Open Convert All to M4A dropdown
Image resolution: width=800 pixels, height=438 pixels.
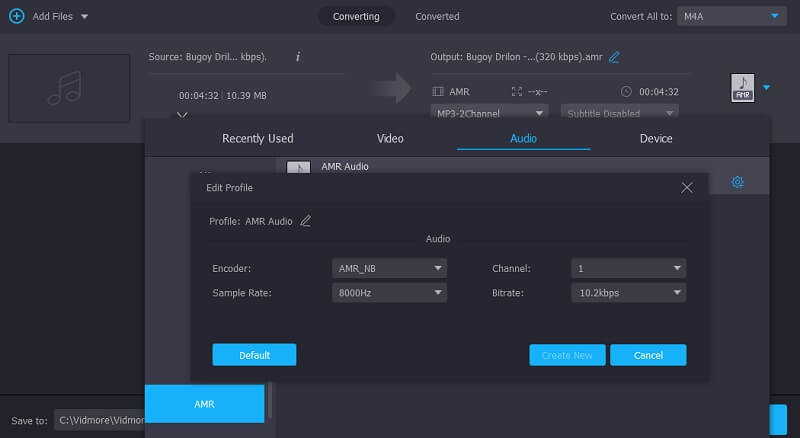[x=731, y=16]
